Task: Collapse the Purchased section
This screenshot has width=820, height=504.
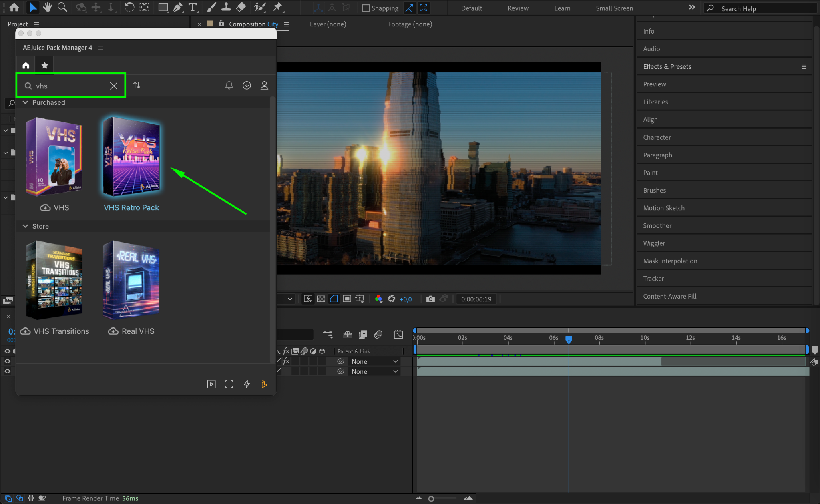Action: click(25, 102)
